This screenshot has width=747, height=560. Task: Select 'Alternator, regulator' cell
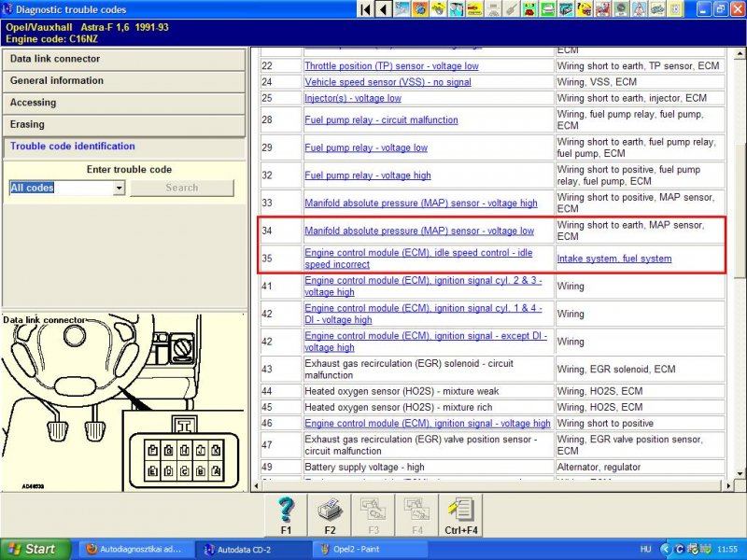641,468
